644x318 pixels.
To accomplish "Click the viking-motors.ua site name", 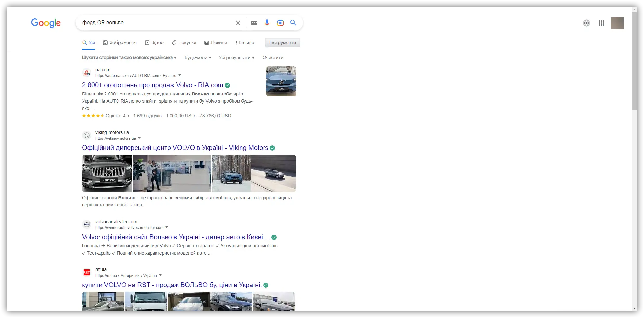I will tap(112, 133).
